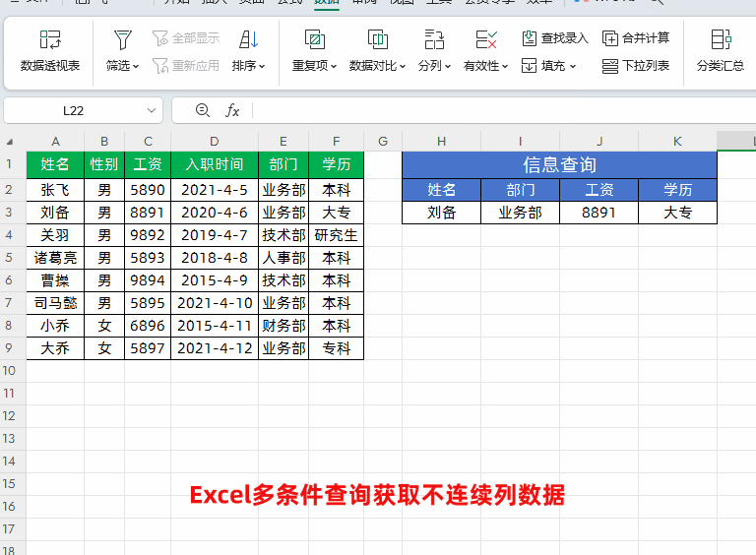Image resolution: width=756 pixels, height=555 pixels.
Task: Click cell containing 人事部
Action: click(x=283, y=258)
